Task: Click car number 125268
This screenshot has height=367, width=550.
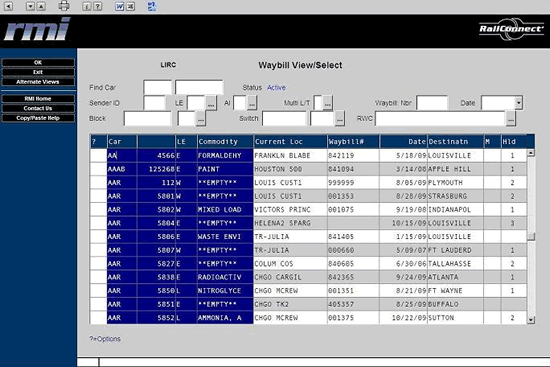Action: pyautogui.click(x=156, y=169)
